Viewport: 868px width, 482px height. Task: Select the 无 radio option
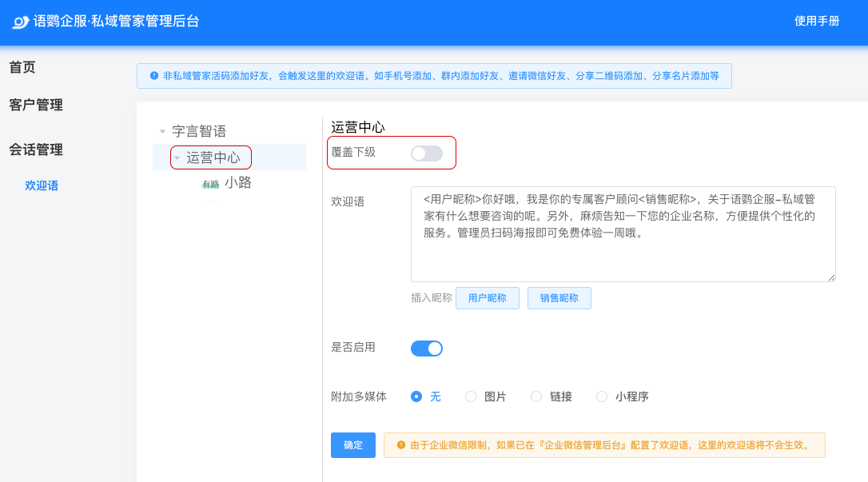click(x=416, y=396)
